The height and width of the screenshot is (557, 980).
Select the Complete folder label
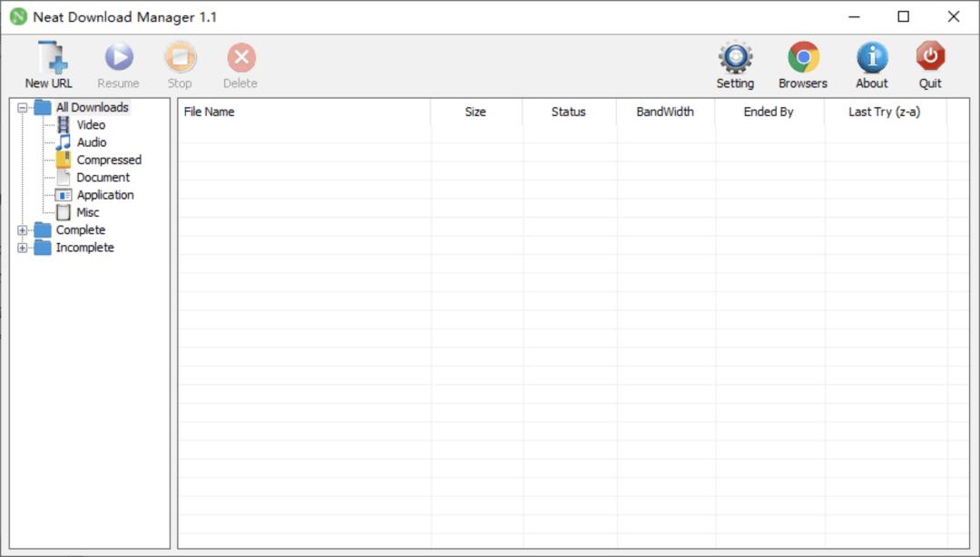pos(81,230)
